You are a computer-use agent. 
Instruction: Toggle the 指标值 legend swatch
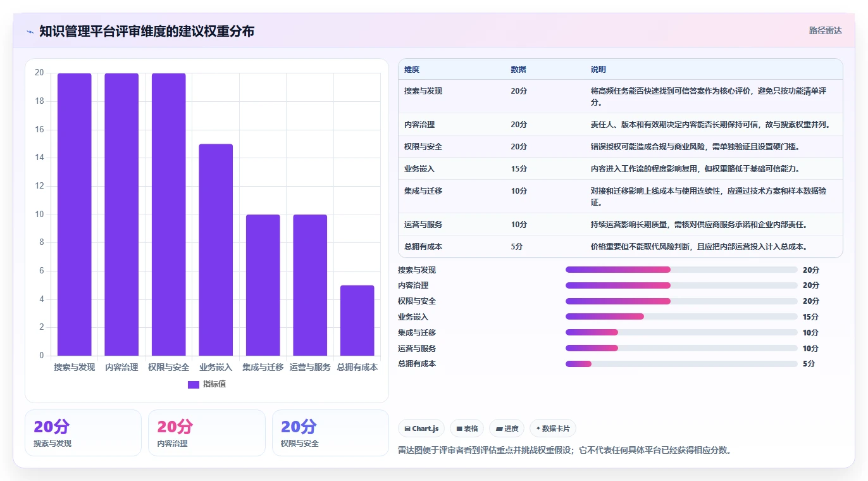pyautogui.click(x=194, y=385)
